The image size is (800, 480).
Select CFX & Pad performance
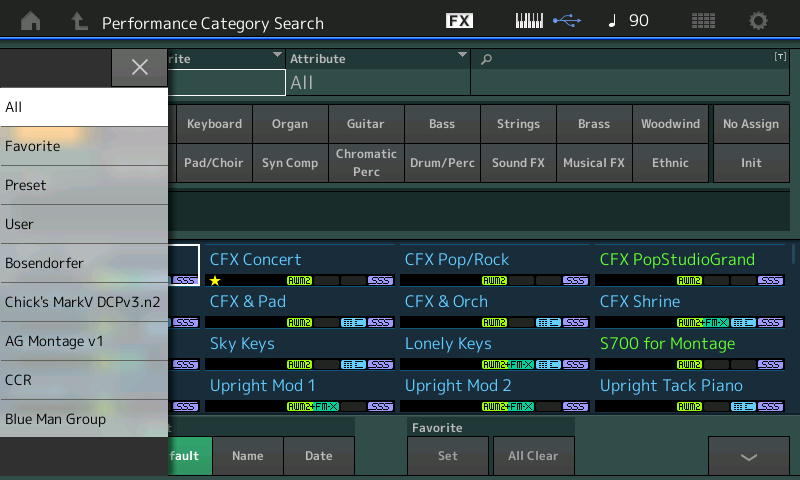coord(299,308)
